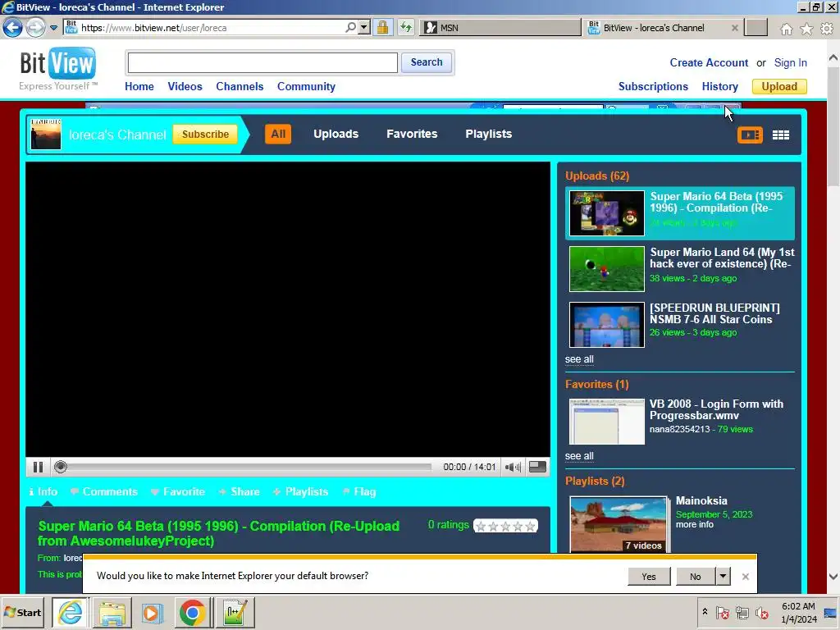Switch to BitView loreca's Channel tab
The height and width of the screenshot is (630, 840).
click(654, 27)
